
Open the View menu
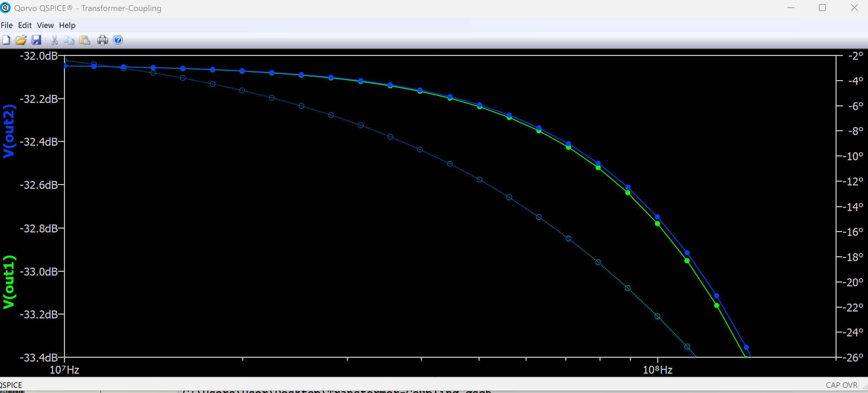45,25
